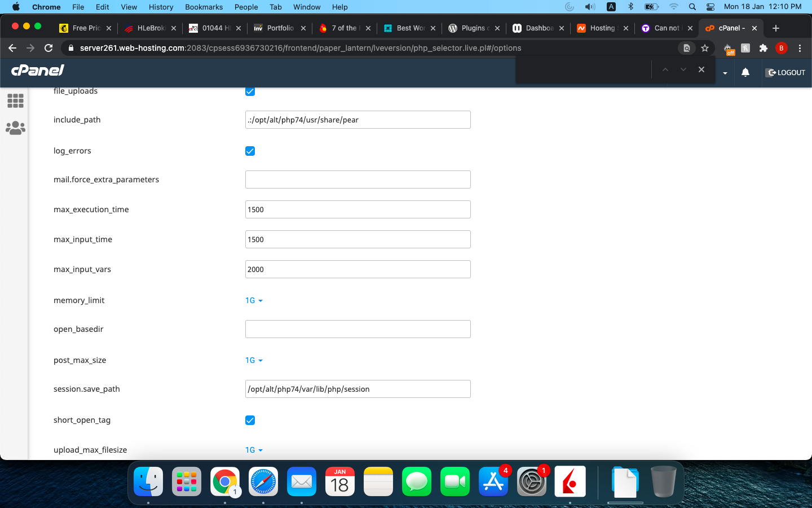Open the Bookmarks menu

[x=204, y=7]
